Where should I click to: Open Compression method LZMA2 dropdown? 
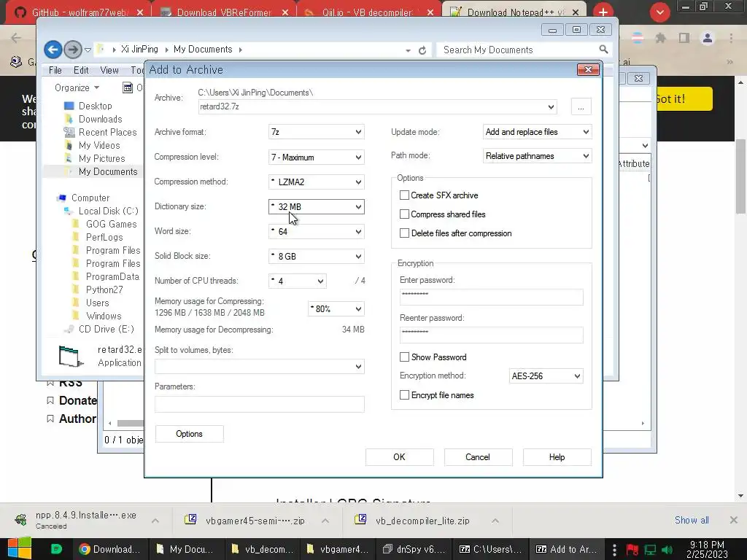pos(317,182)
